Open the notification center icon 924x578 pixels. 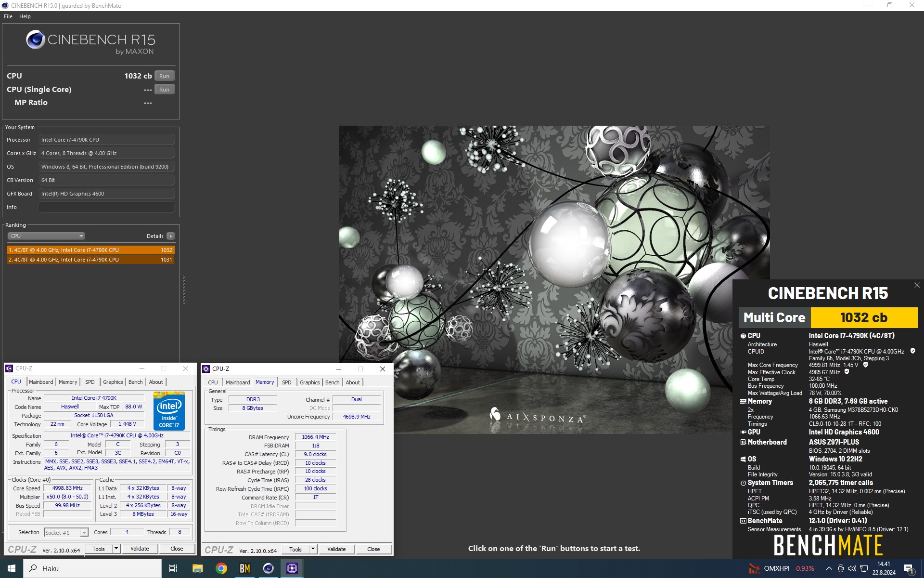pos(909,569)
